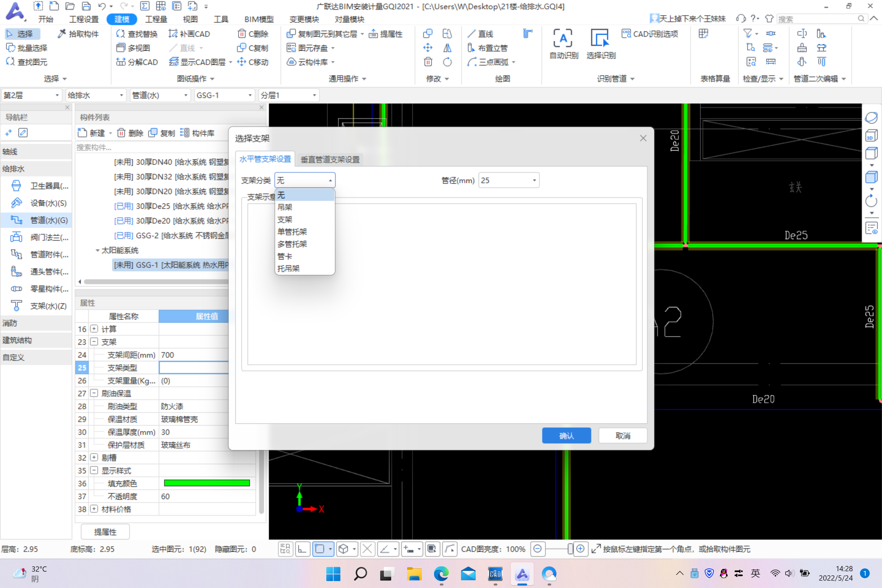Click zoom-in plus icon for CAD brightness
This screenshot has width=882, height=588.
coord(580,549)
